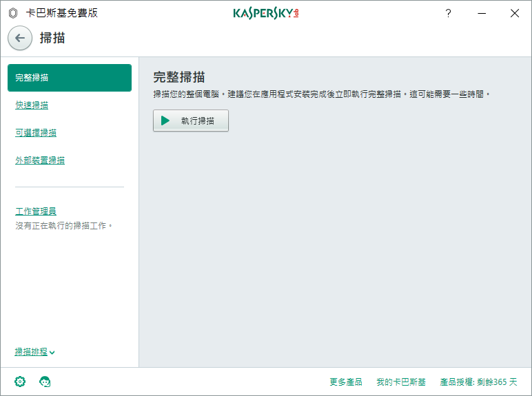The image size is (532, 396).
Task: Open 我的卡巴斯基 link
Action: pos(401,382)
